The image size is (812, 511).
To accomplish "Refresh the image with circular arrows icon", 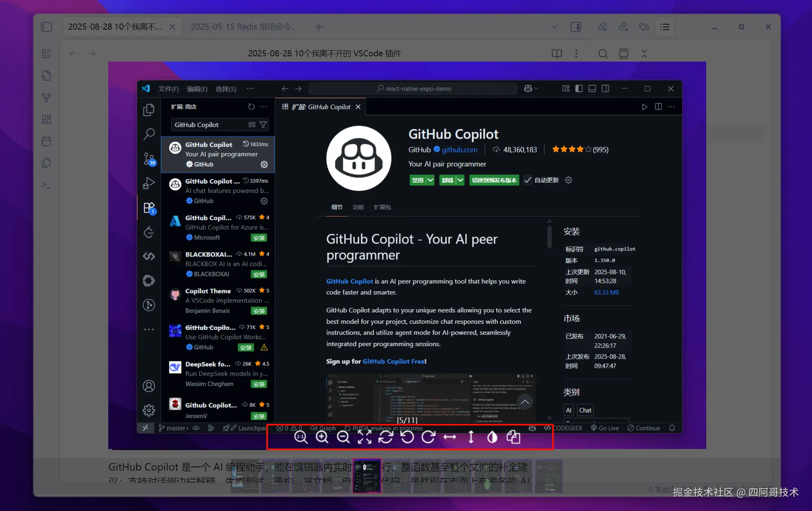I will click(386, 437).
